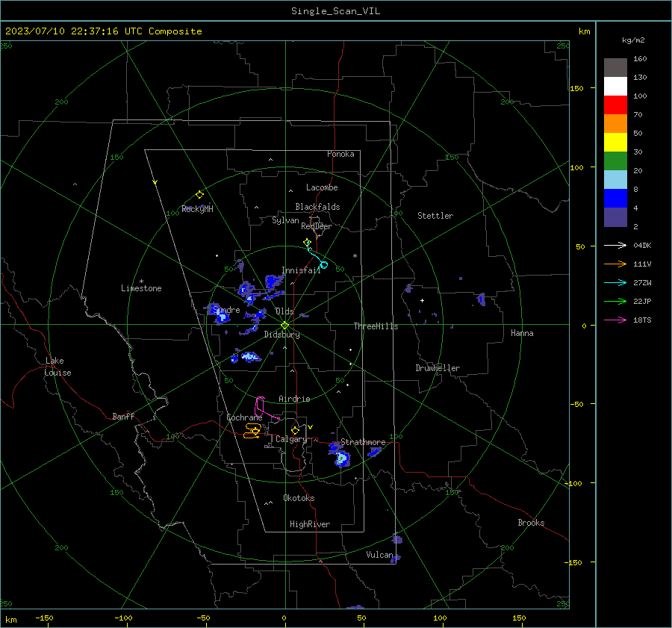672x628 pixels.
Task: Click the Lacombe town label
Action: pos(322,187)
